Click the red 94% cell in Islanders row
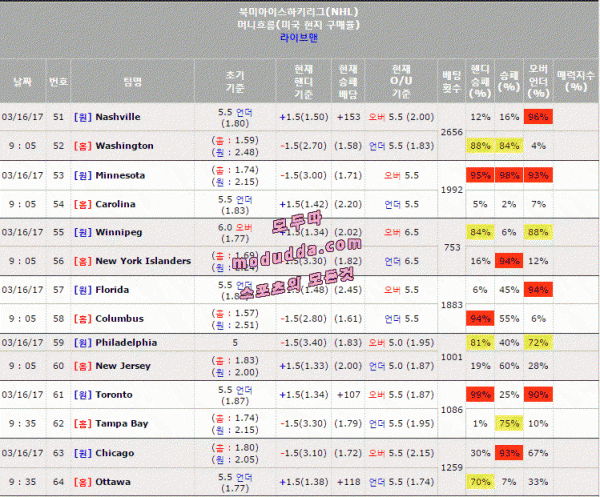 (509, 261)
